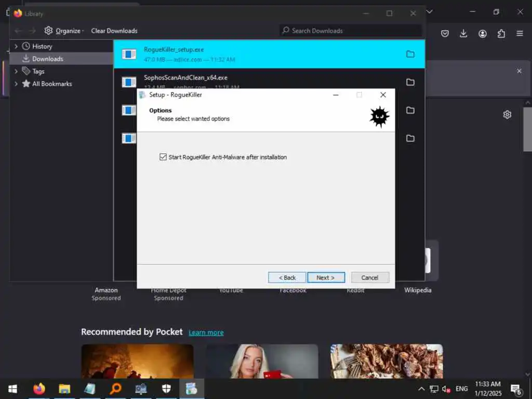Open new tab page personalize gear
The width and height of the screenshot is (532, 399).
click(507, 115)
